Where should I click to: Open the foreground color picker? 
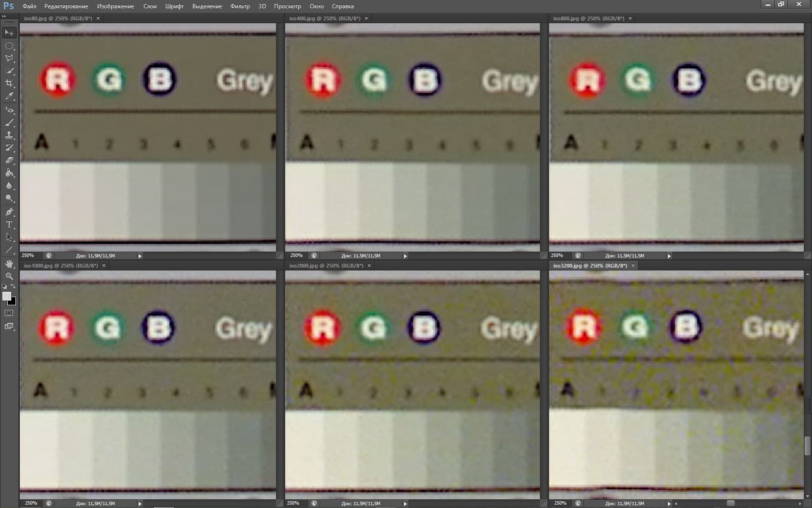click(x=6, y=296)
